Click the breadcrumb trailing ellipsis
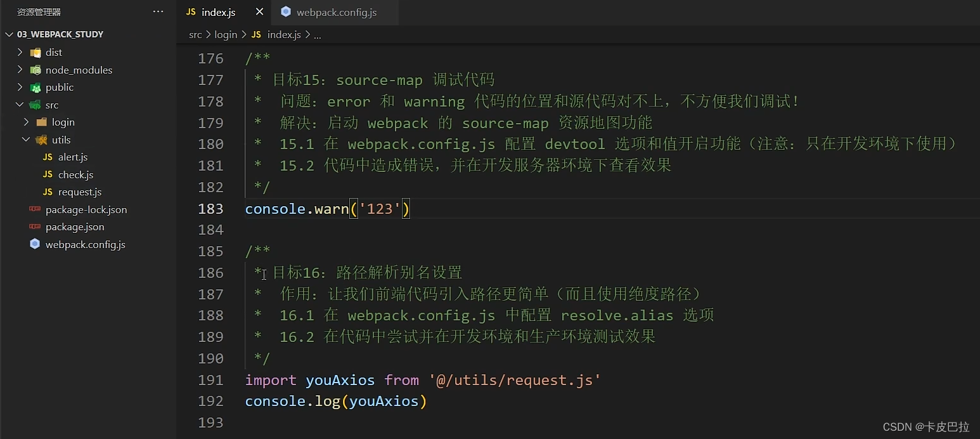The height and width of the screenshot is (439, 980). (318, 35)
